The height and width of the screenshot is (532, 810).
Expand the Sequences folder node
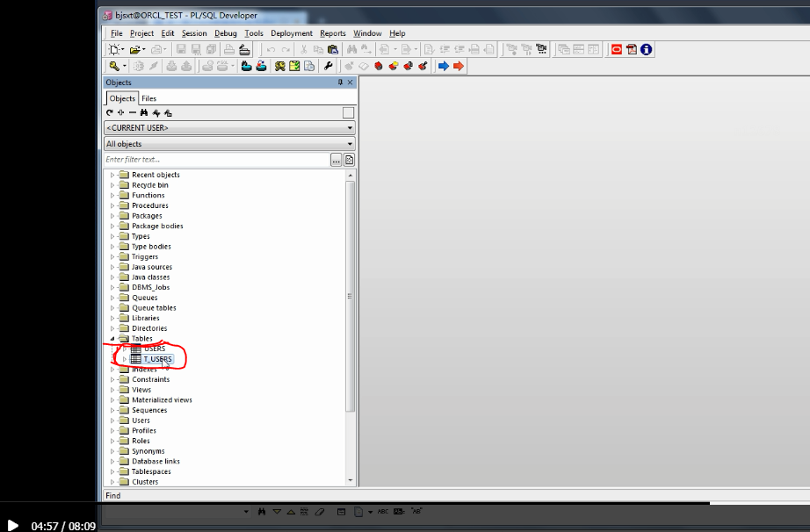click(x=112, y=410)
